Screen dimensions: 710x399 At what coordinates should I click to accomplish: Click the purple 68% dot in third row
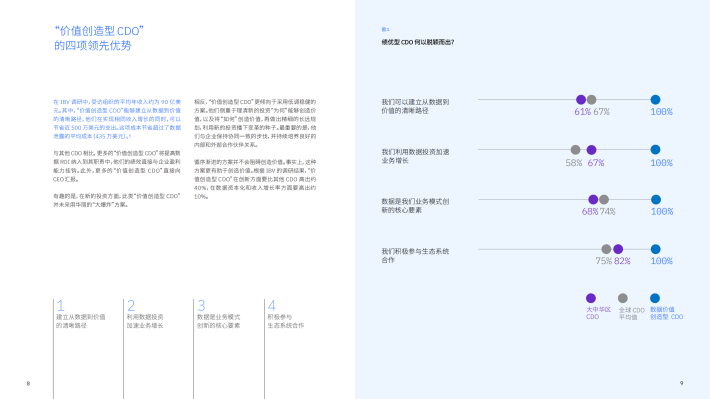593,199
